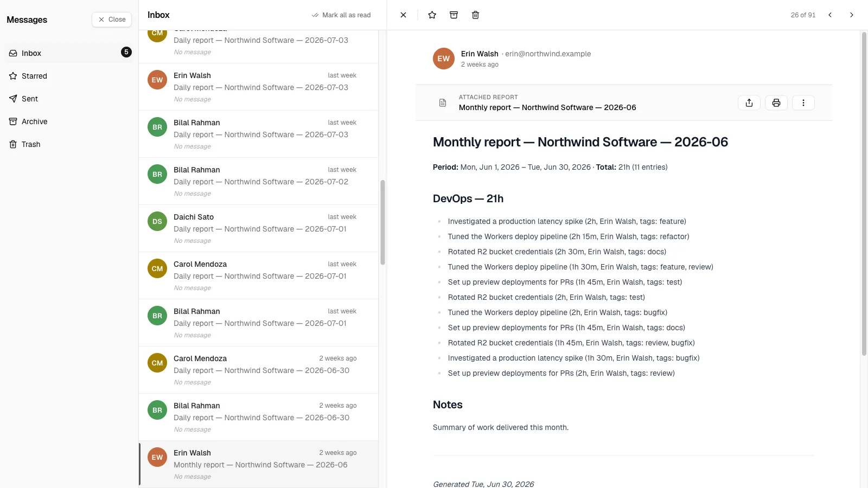Image resolution: width=868 pixels, height=488 pixels.
Task: Open Carol Mendoza daily report 2026-07-01
Action: tap(259, 275)
